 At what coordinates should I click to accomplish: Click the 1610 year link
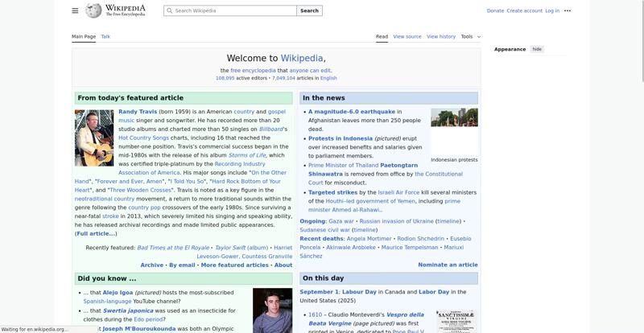[315, 315]
